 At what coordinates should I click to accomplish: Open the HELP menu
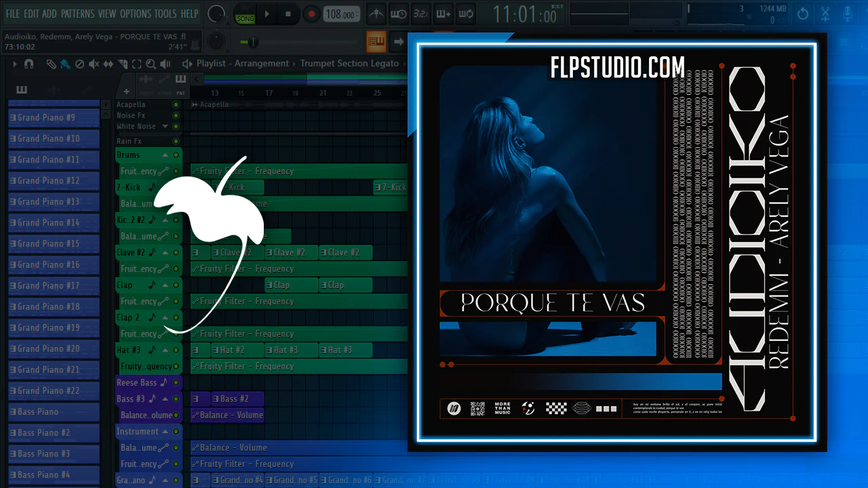pos(189,14)
